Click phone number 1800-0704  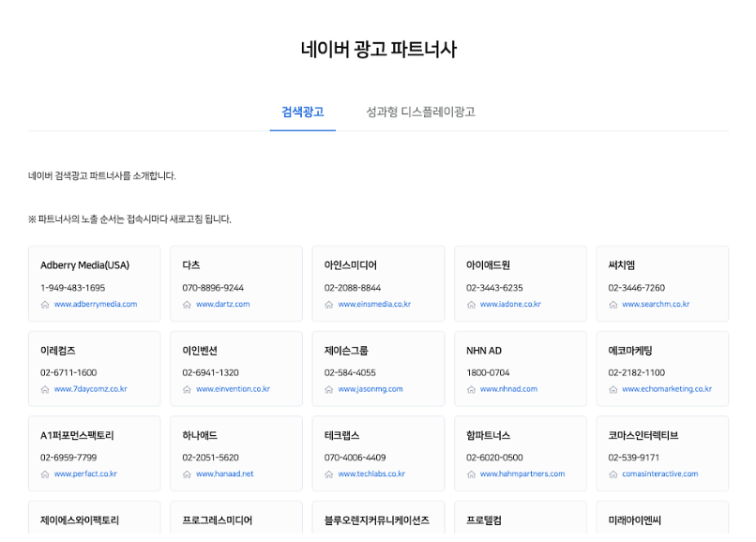click(x=488, y=373)
